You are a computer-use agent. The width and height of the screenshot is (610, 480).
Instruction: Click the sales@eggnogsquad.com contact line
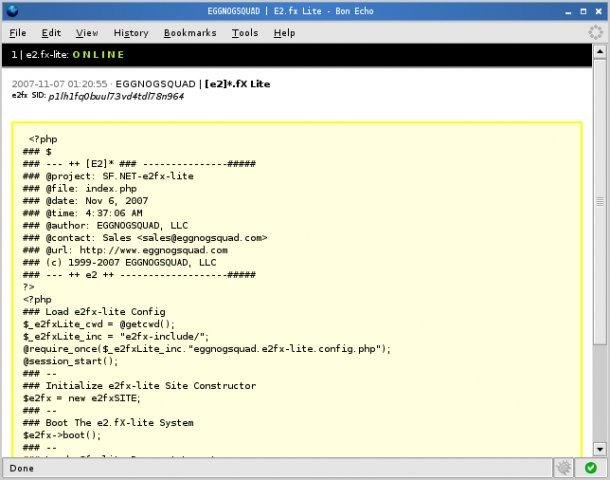[x=145, y=238]
